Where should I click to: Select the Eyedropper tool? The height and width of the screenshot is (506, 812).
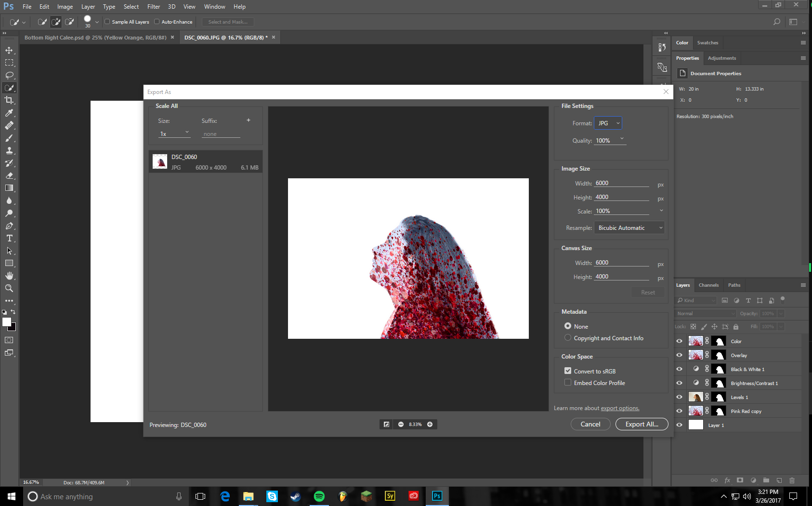tap(9, 113)
